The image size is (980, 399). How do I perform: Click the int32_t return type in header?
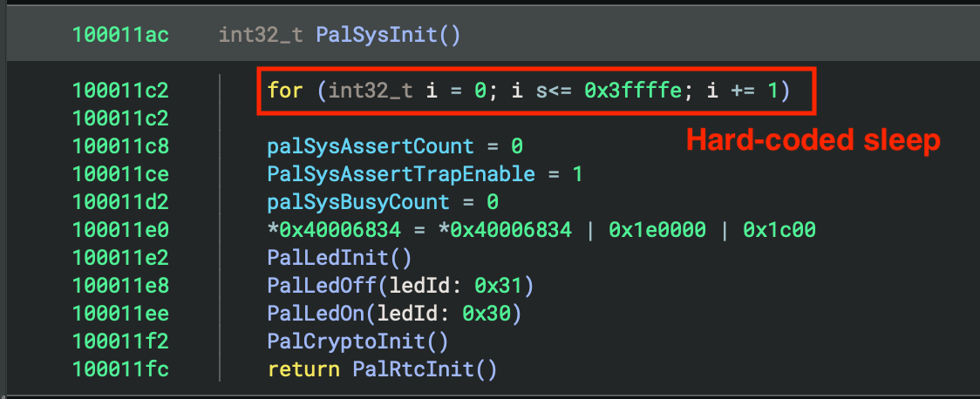(260, 35)
